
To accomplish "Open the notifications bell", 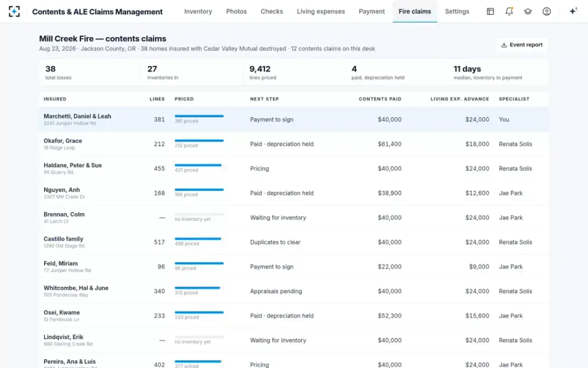I will click(509, 11).
